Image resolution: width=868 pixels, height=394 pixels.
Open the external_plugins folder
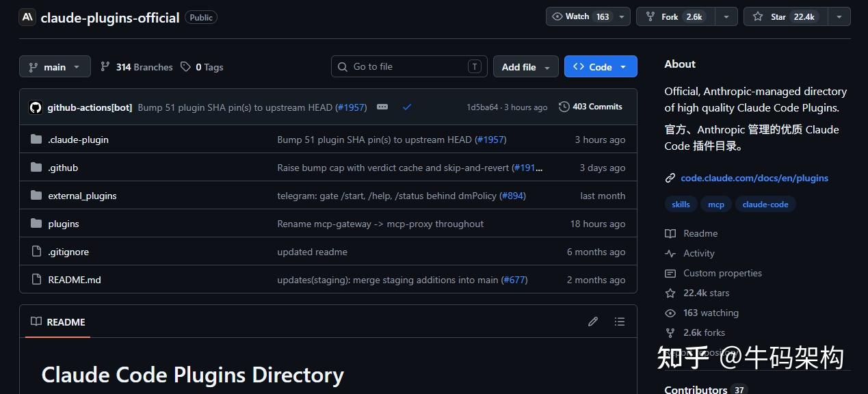(82, 196)
